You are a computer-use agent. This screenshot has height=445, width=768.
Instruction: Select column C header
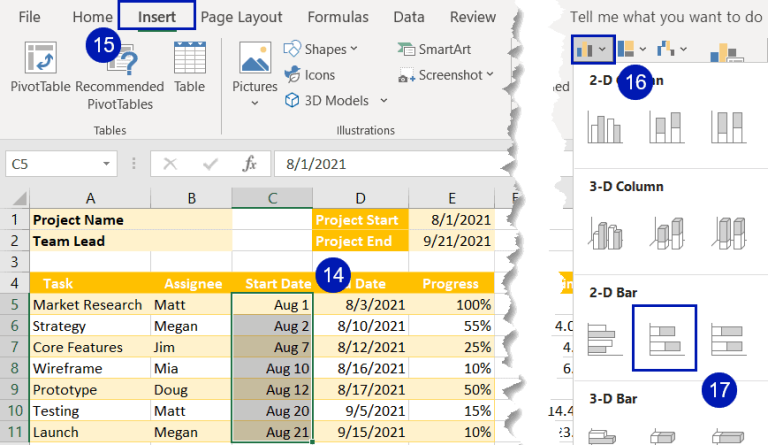tap(272, 198)
